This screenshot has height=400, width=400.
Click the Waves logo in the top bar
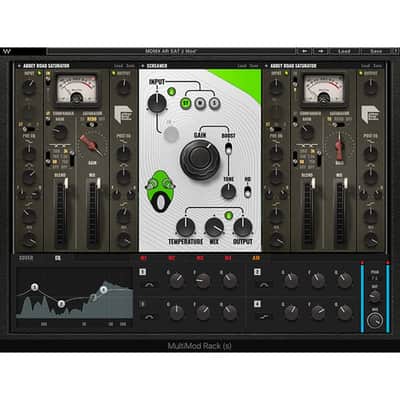[x=7, y=52]
